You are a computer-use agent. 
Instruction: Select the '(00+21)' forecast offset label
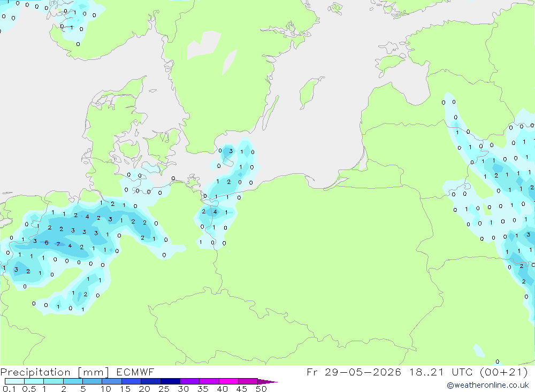coord(503,372)
